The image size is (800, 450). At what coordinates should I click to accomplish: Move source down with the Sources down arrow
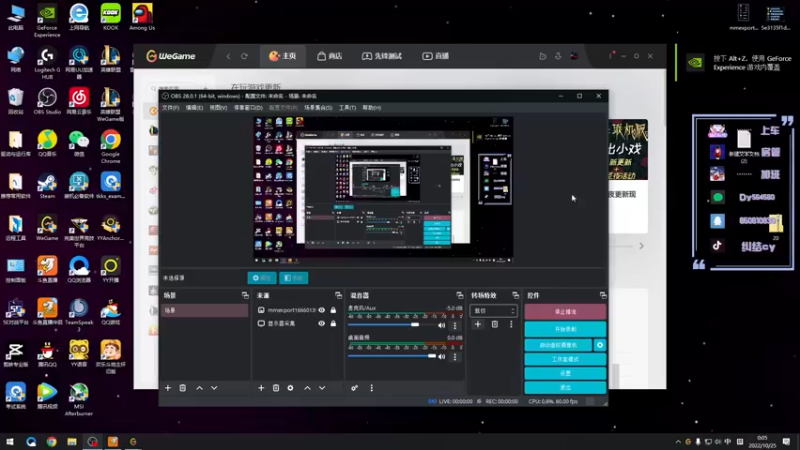(322, 388)
